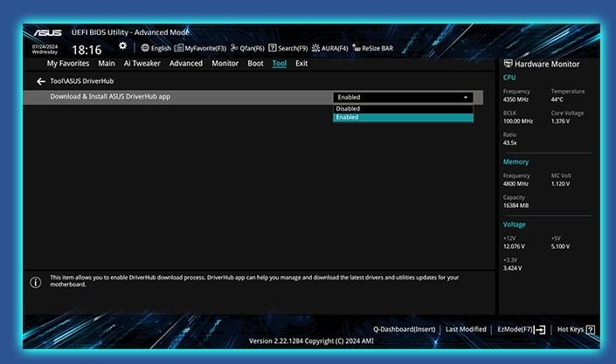
Task: Click the back arrow next to Tool\ASUS DriverHub
Action: point(40,81)
